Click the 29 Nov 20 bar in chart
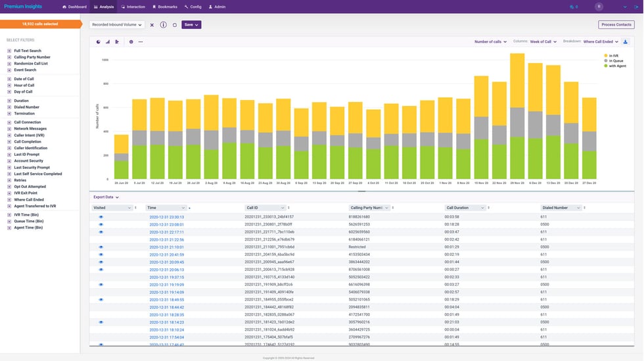 point(517,116)
